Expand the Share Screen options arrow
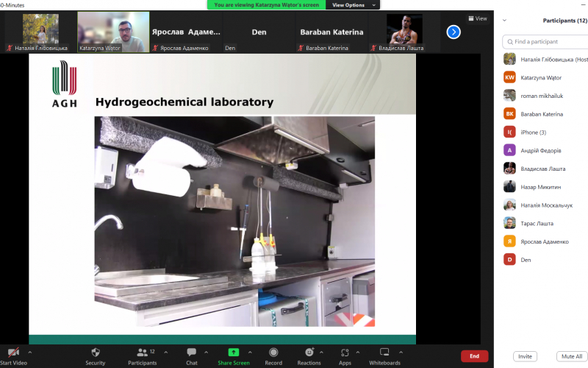The height and width of the screenshot is (368, 588). 250,353
